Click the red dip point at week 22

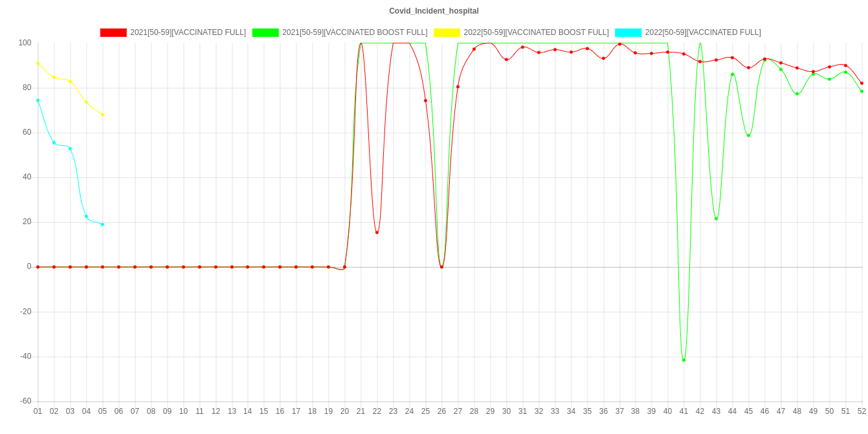[377, 233]
